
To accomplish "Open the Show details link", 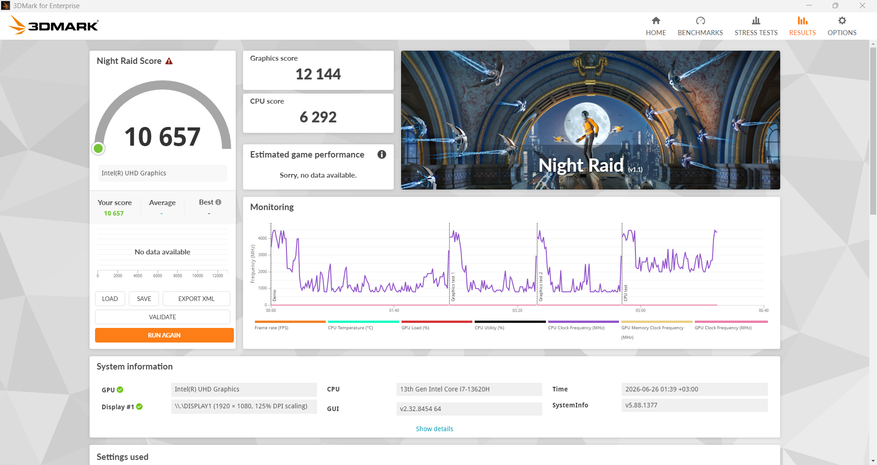I will pyautogui.click(x=434, y=429).
